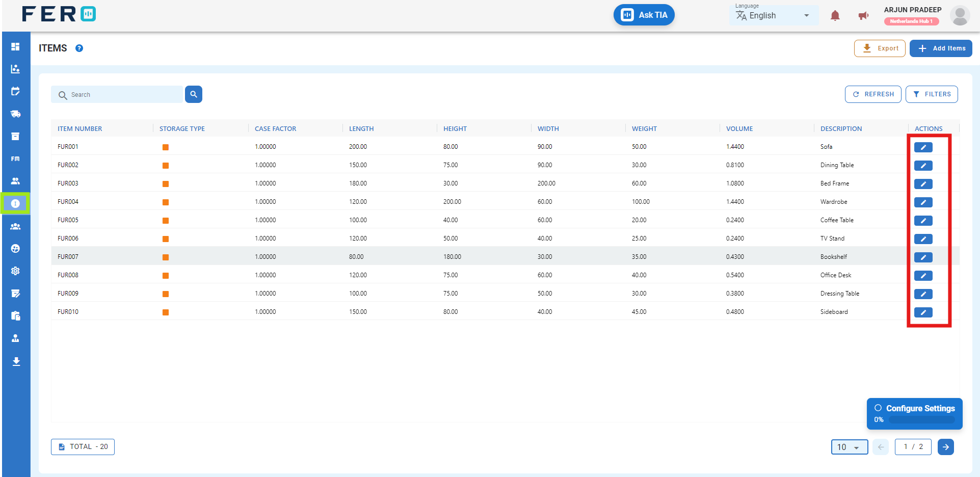The width and height of the screenshot is (980, 477).
Task: Sort by VOLUME column header
Action: pyautogui.click(x=739, y=129)
